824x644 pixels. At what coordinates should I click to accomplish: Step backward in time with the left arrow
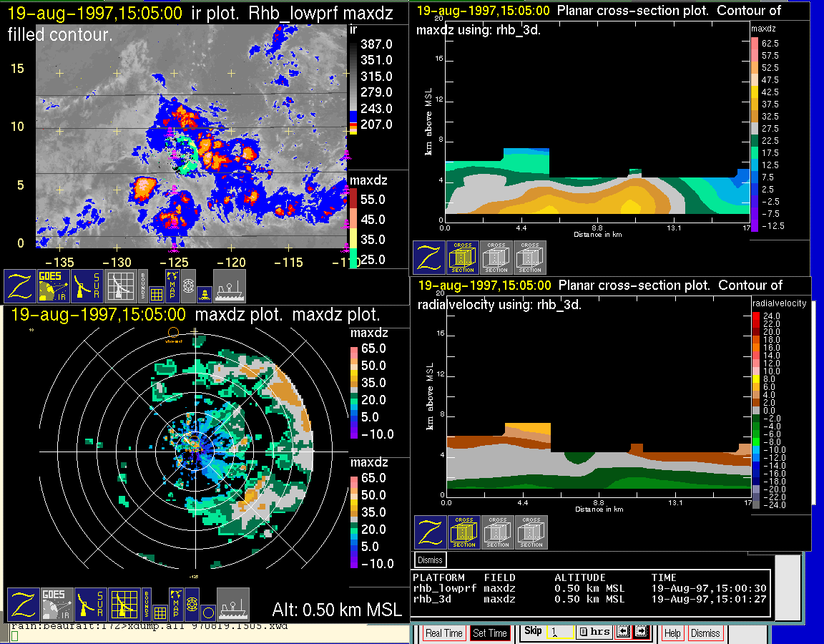[x=622, y=633]
